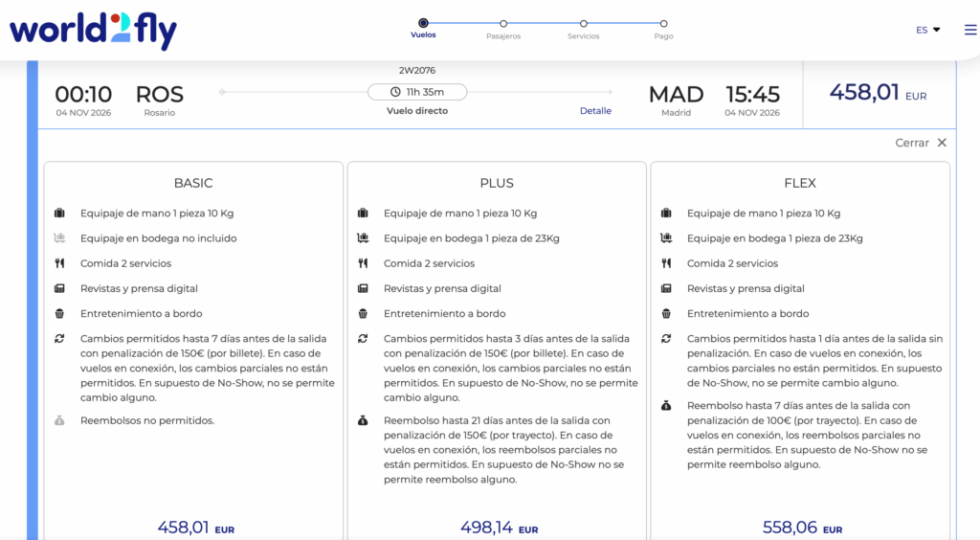Click PLUS changes refresh icon

tap(363, 338)
